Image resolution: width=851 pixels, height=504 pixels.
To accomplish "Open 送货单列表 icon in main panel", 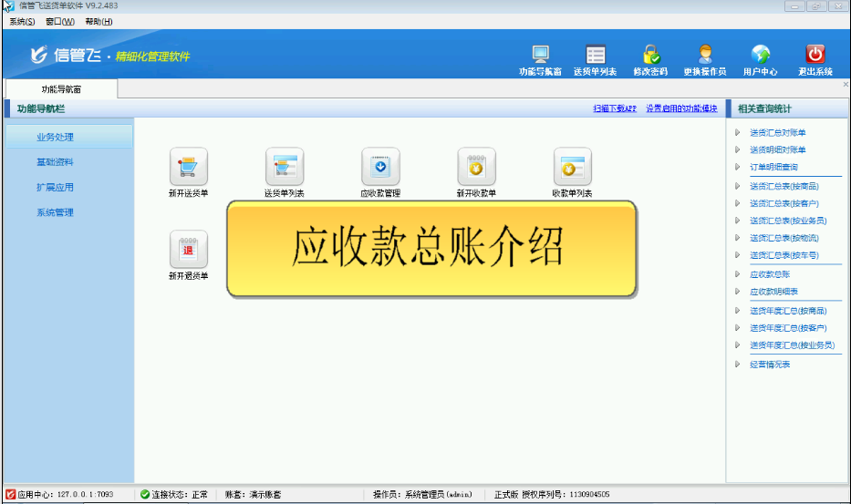I will point(284,167).
